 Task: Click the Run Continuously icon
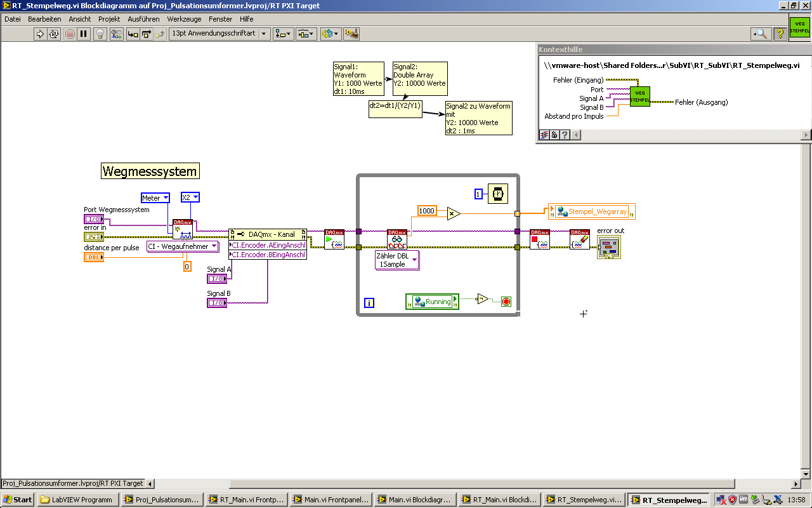coord(55,34)
